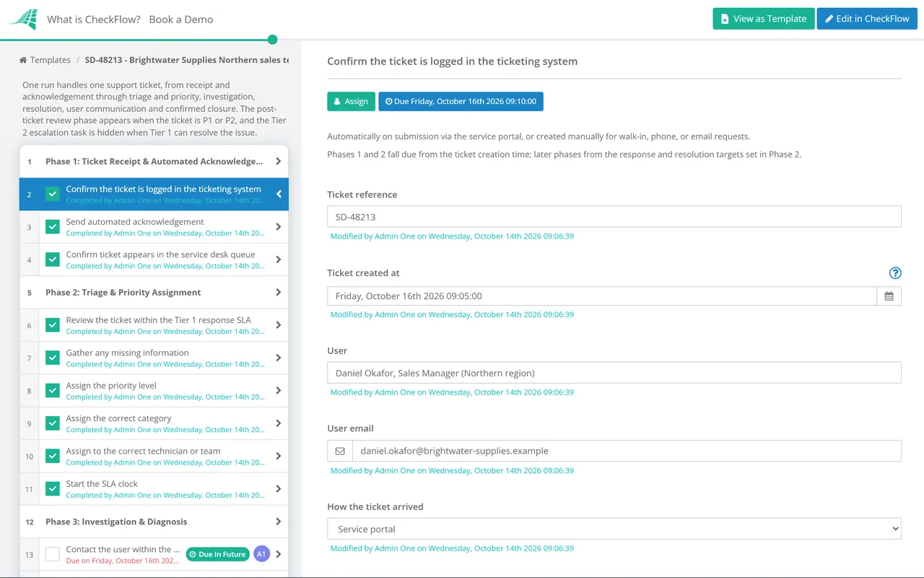Uncheck Assign to the correct technician task
924x578 pixels.
click(53, 456)
